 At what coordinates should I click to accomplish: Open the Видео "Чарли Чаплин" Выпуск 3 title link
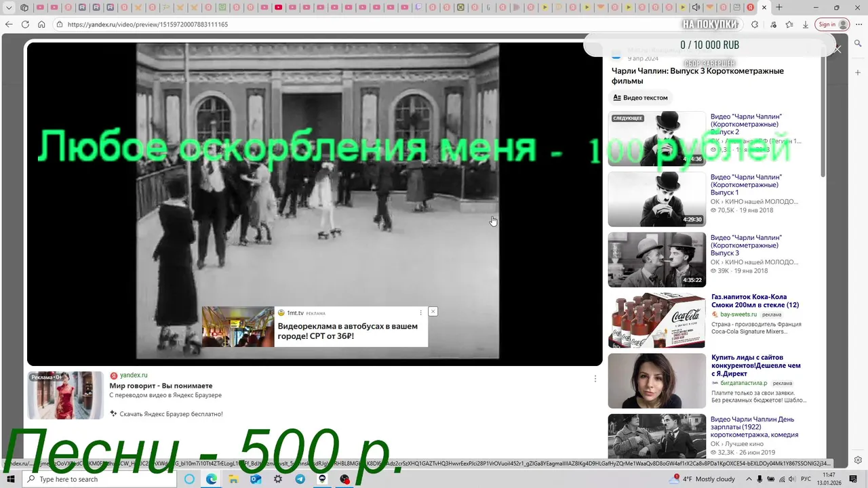tap(746, 245)
